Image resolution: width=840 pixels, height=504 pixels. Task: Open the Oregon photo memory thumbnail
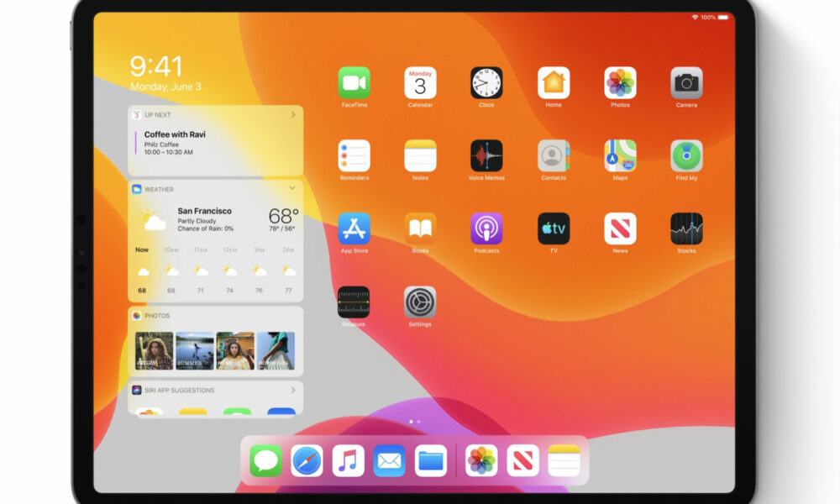[155, 351]
